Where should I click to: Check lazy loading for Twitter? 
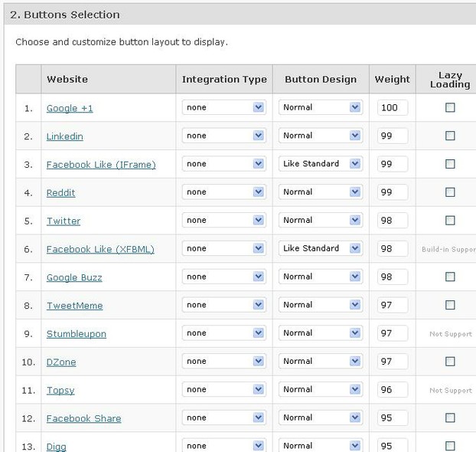point(450,221)
